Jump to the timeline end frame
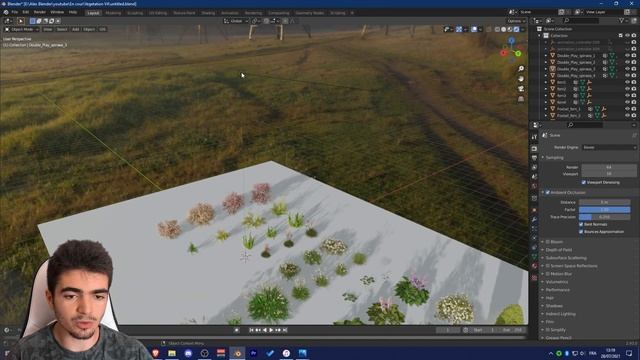The image size is (640, 360). (285, 330)
